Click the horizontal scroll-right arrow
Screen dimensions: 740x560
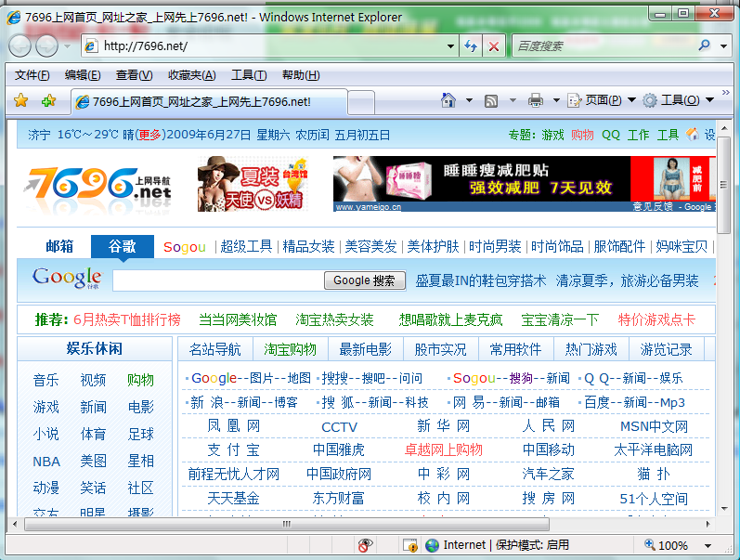tap(708, 524)
